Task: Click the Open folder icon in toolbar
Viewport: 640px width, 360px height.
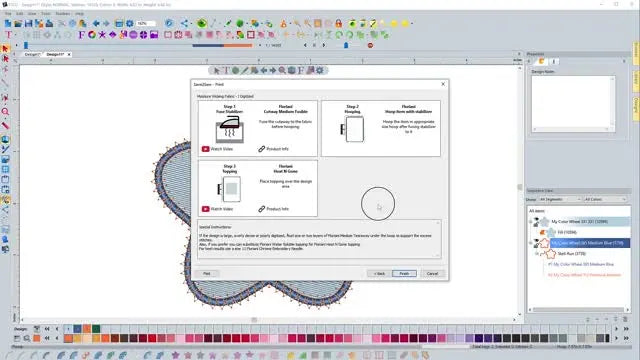Action: [18, 24]
